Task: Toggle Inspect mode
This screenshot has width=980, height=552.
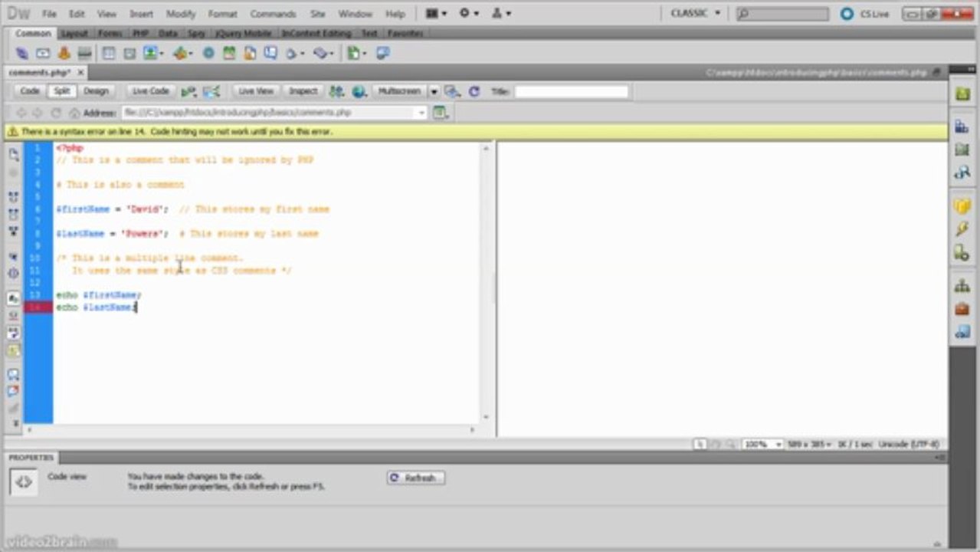Action: point(303,91)
